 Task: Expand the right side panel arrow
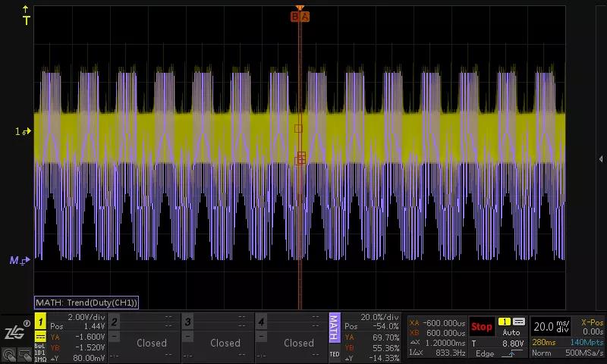[601, 158]
